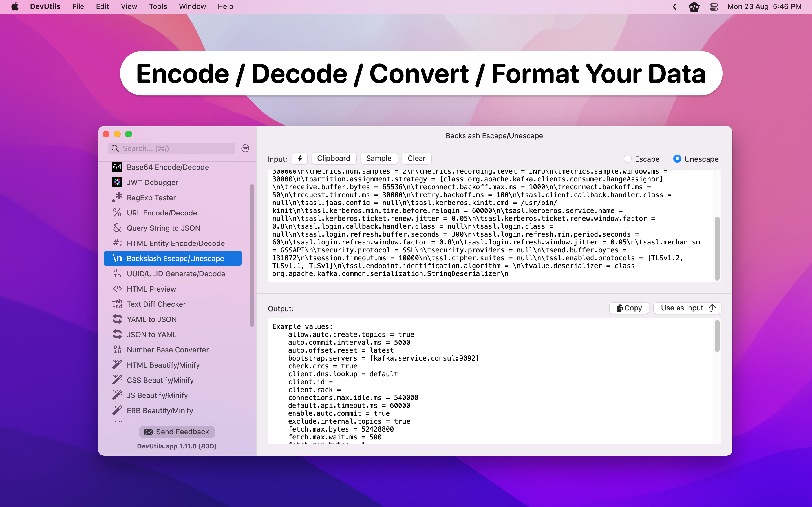Open the Text Diff Checker icon
Screen dimensions: 812x507
tap(117, 304)
